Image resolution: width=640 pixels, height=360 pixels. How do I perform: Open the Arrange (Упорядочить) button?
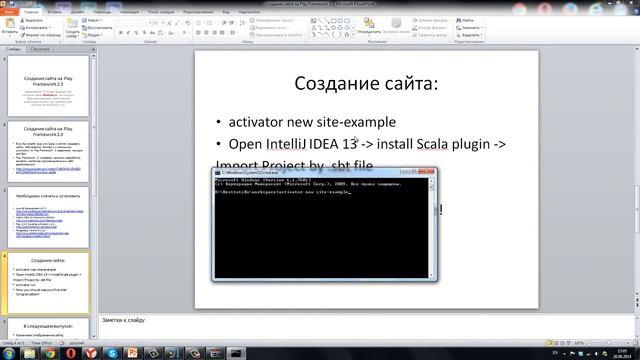(369, 26)
